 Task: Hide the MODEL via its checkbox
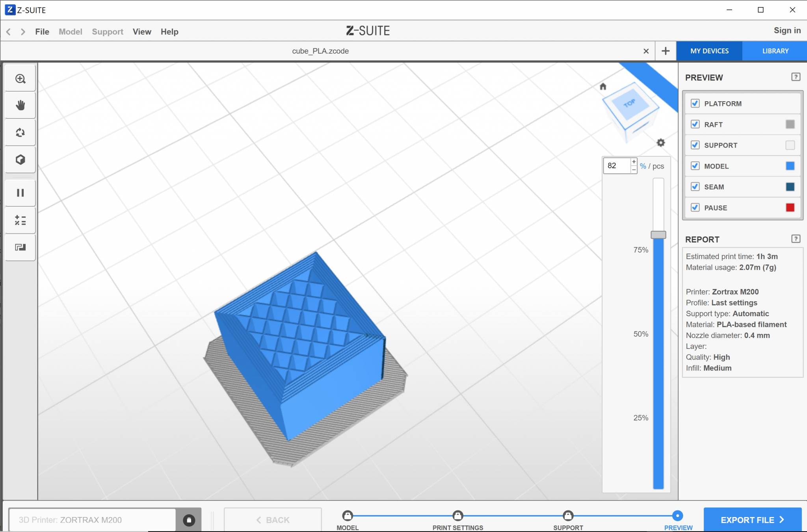coord(695,166)
